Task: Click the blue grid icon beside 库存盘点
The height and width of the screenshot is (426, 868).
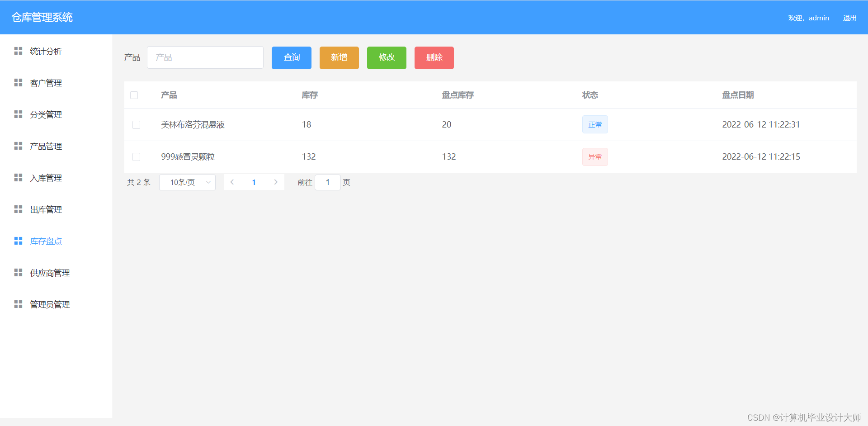Action: 18,241
